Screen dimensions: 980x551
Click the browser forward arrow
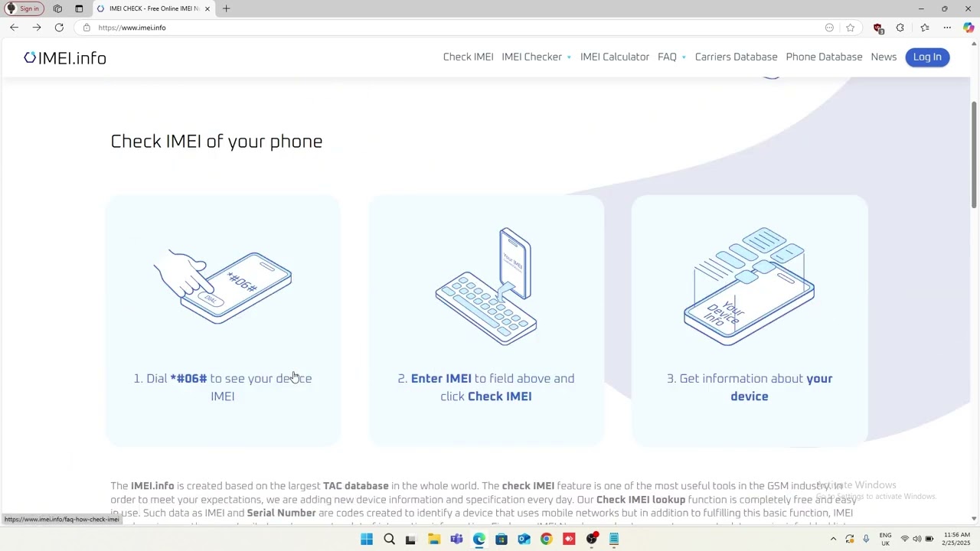click(36, 28)
